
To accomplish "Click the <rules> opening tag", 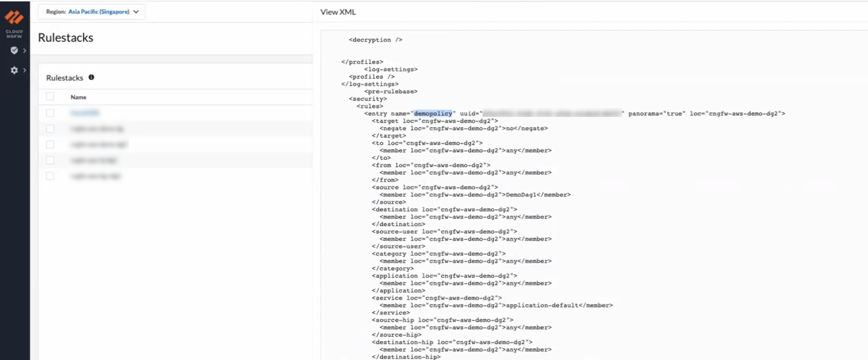I will (x=370, y=106).
